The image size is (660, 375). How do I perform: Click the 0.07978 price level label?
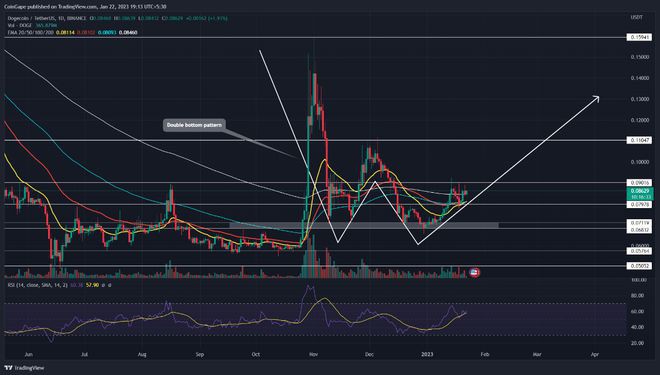639,205
